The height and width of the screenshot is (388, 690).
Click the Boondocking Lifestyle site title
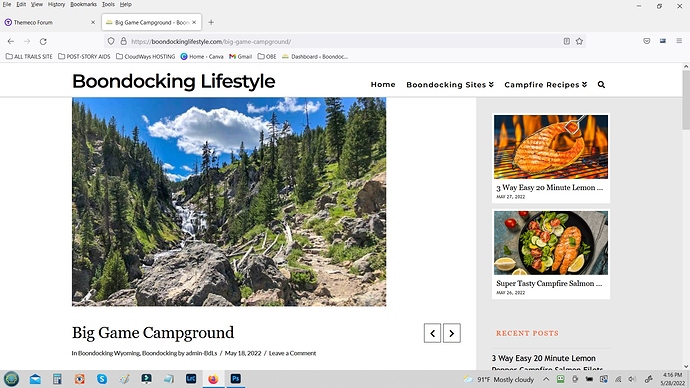[x=174, y=81]
